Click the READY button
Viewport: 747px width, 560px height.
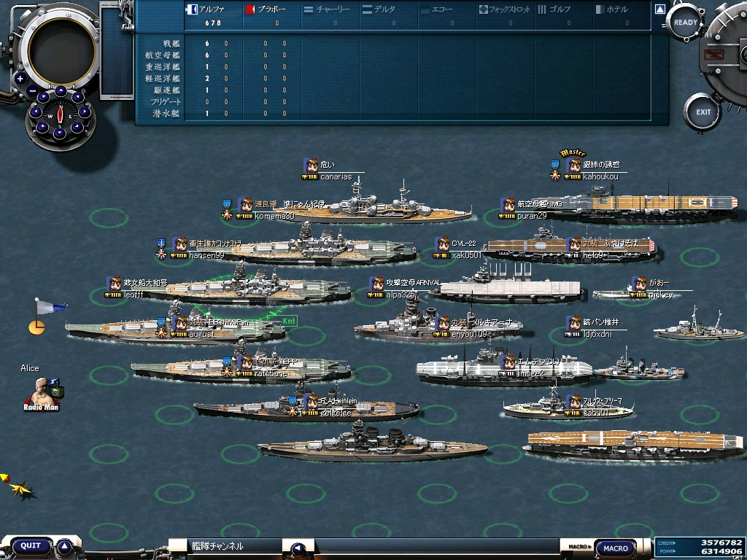[x=686, y=23]
